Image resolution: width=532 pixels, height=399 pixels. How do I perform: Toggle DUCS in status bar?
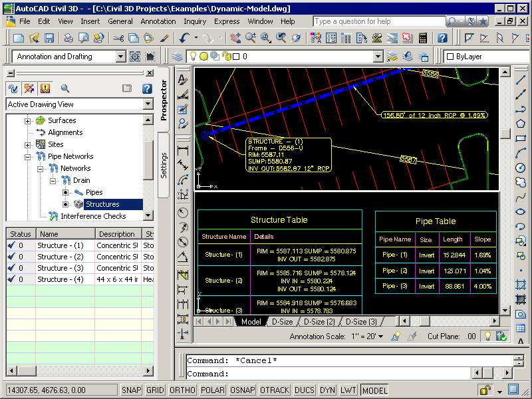coord(305,390)
